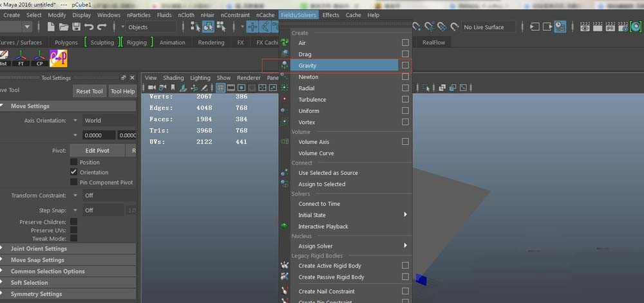Open the Drag field options box
The height and width of the screenshot is (303, 644).
click(x=405, y=54)
